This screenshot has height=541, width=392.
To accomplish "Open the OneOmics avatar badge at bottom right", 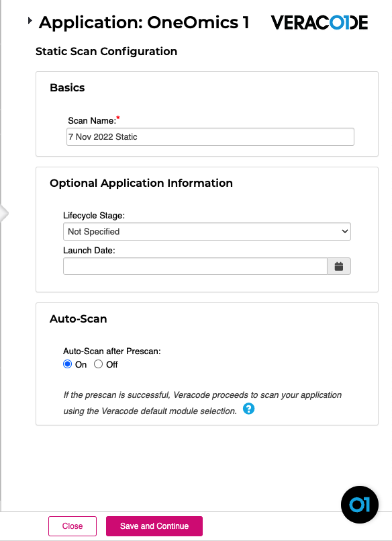I will coord(360,505).
